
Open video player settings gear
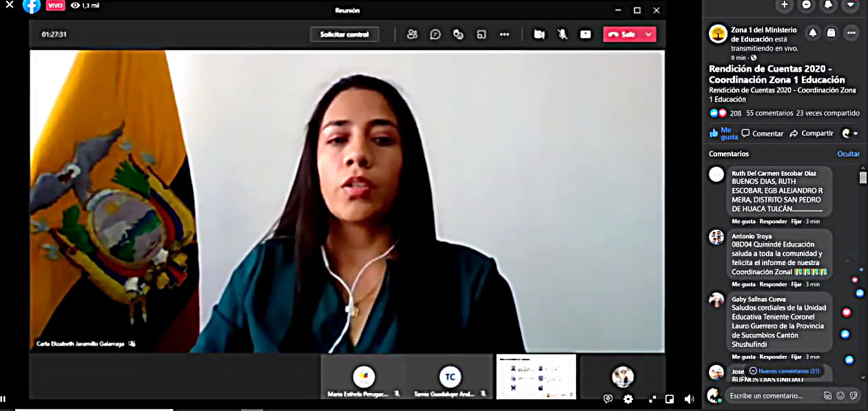point(628,399)
